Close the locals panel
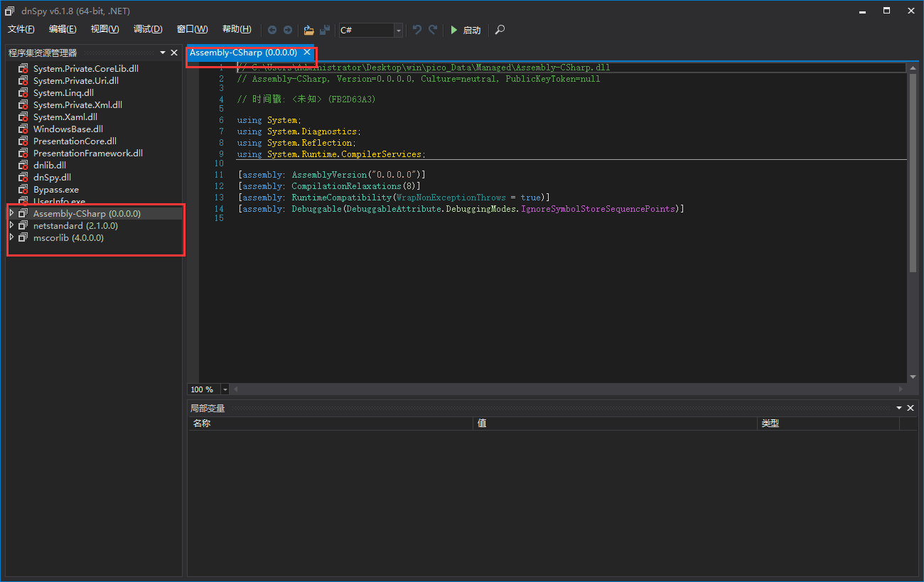 [910, 408]
